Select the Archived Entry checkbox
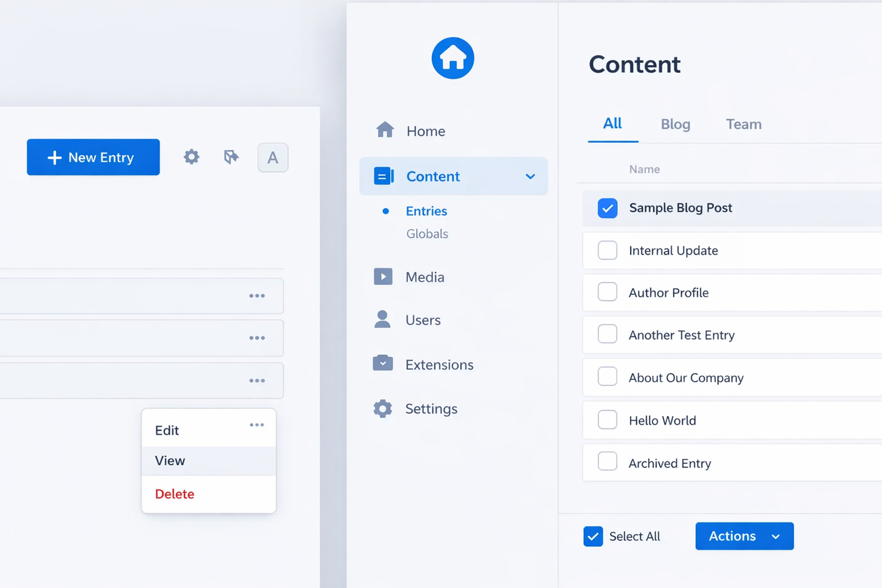Viewport: 882px width, 588px height. [608, 462]
